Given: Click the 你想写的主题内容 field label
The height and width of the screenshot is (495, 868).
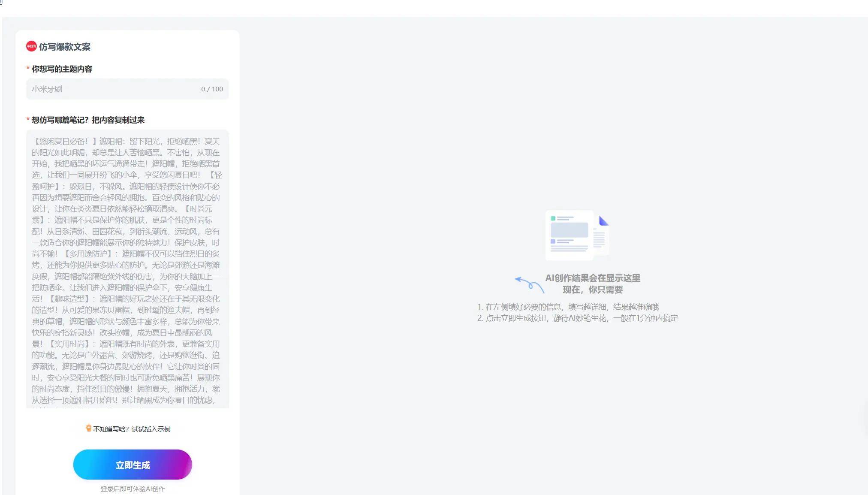Looking at the screenshot, I should click(62, 69).
